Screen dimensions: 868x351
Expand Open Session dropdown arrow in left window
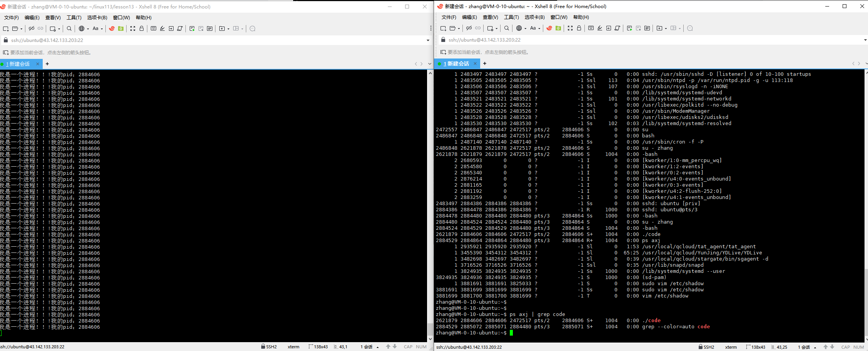pos(22,29)
